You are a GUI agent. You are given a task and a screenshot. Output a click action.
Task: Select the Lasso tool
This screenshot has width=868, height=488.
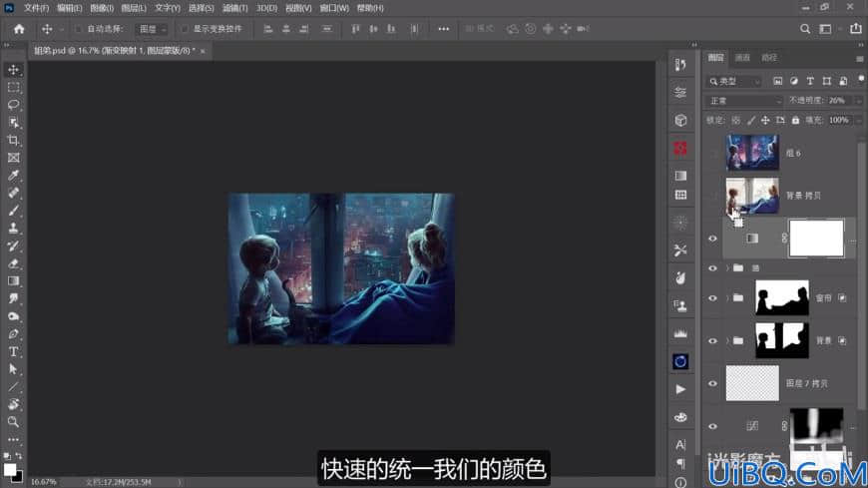(13, 105)
